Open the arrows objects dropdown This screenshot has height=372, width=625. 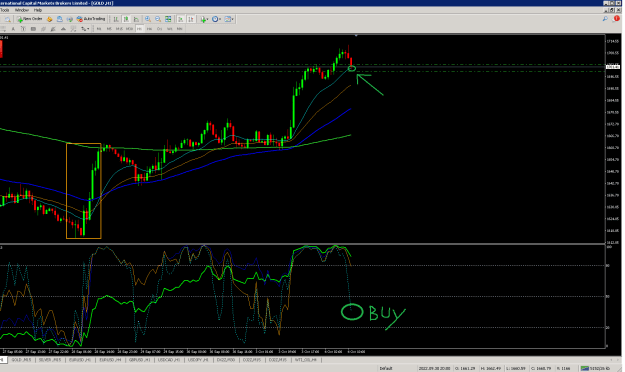point(85,29)
